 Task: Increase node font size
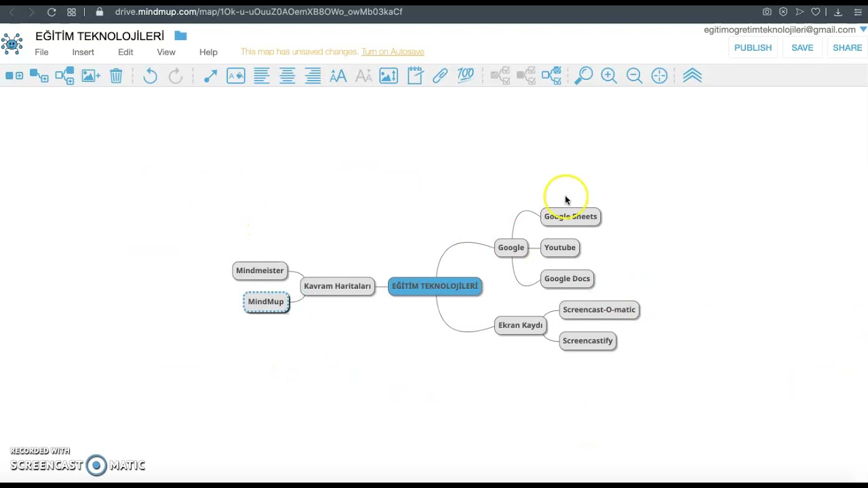click(x=338, y=76)
